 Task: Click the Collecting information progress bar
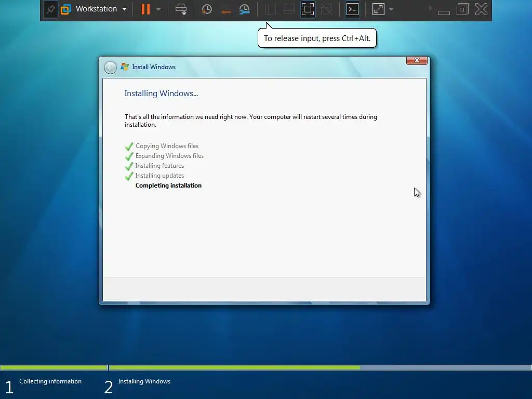(54, 367)
